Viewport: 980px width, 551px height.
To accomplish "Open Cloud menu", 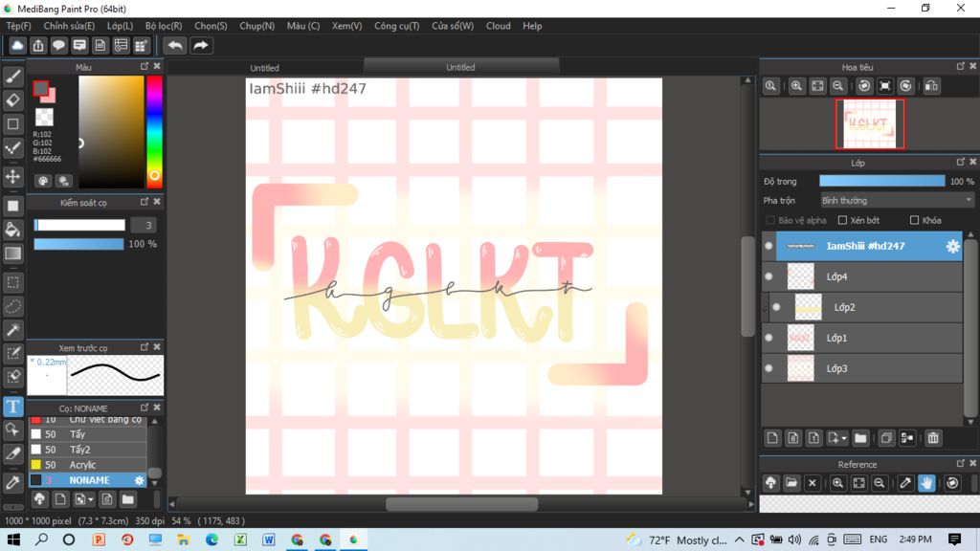I will coord(498,26).
